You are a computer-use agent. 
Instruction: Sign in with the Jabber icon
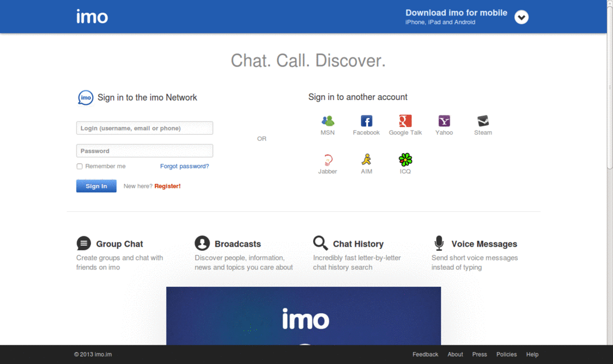[x=327, y=160]
